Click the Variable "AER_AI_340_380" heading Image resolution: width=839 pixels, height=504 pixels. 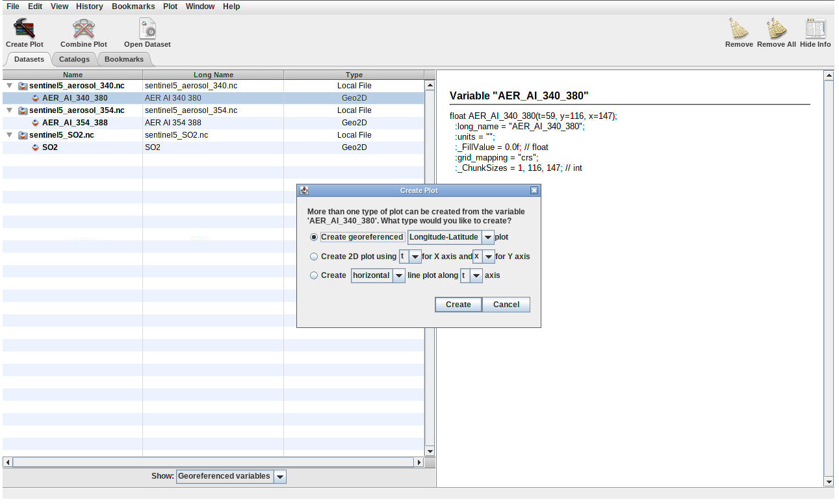click(519, 95)
